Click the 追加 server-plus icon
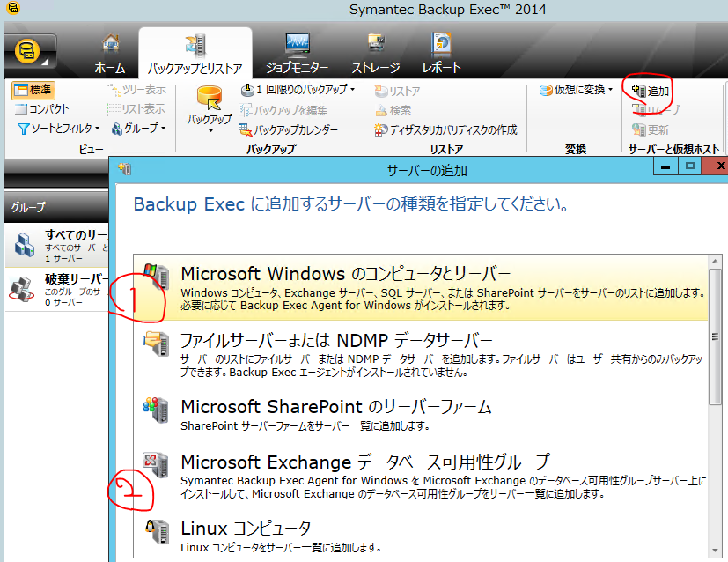 (639, 91)
